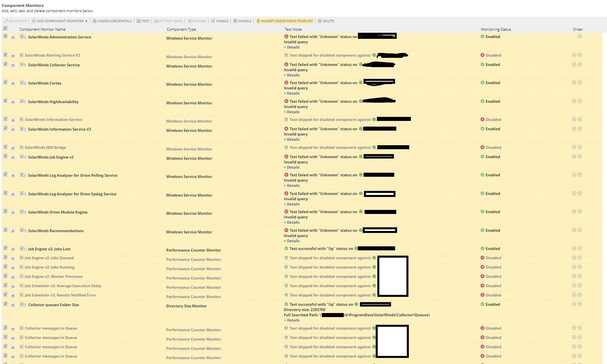Uncheck Job Engine v2: Jobs Queued checkbox
This screenshot has width=607, height=364.
tap(5, 257)
